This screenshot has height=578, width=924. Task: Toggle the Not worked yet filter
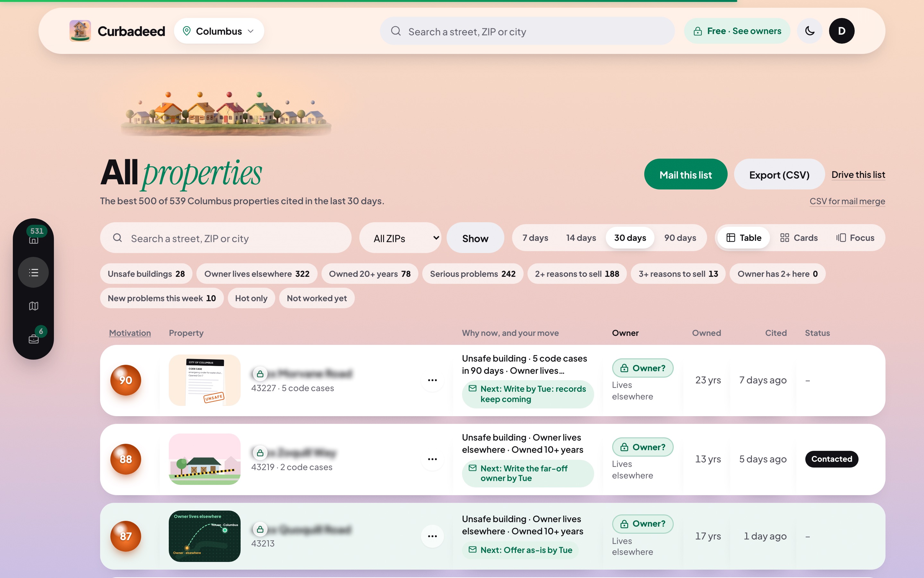pyautogui.click(x=317, y=298)
